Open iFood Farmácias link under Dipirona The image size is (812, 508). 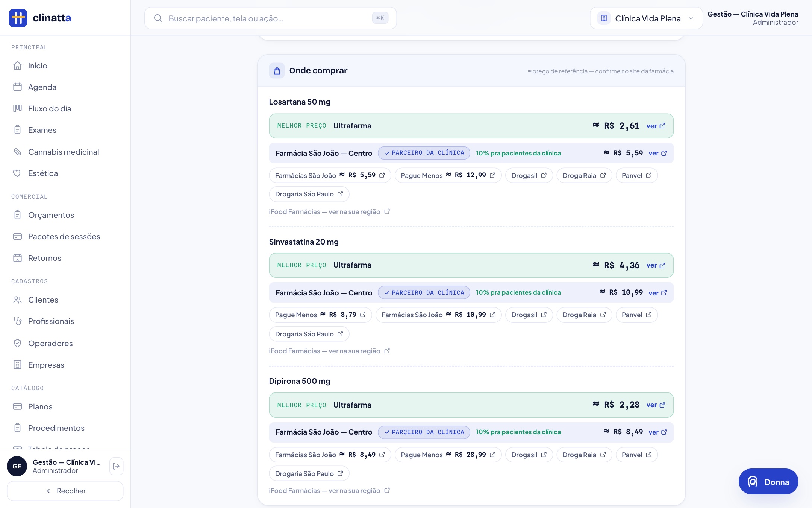tap(329, 491)
